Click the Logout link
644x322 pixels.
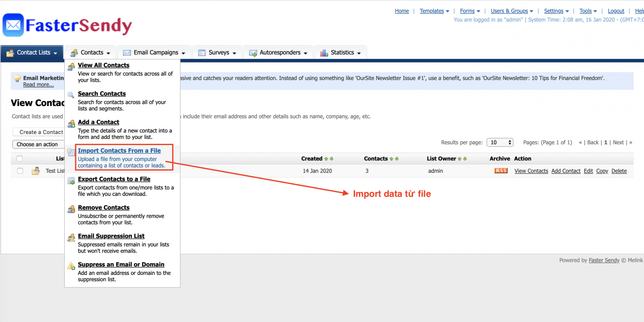tap(616, 11)
